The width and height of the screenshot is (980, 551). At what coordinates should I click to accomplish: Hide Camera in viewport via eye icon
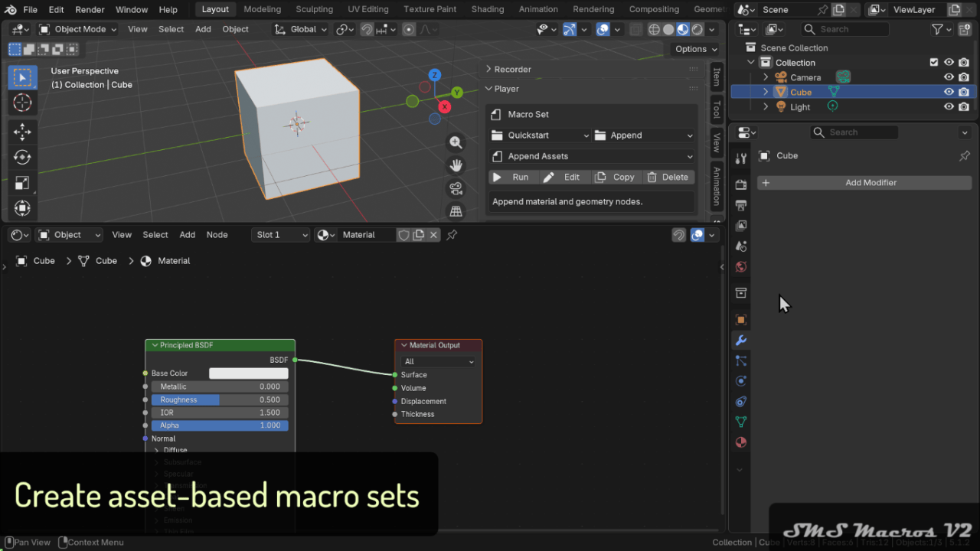949,77
